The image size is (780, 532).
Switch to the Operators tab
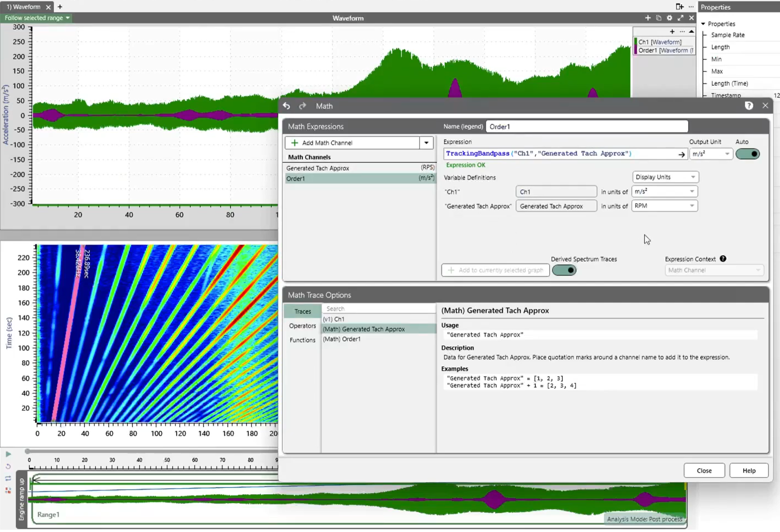tap(302, 326)
